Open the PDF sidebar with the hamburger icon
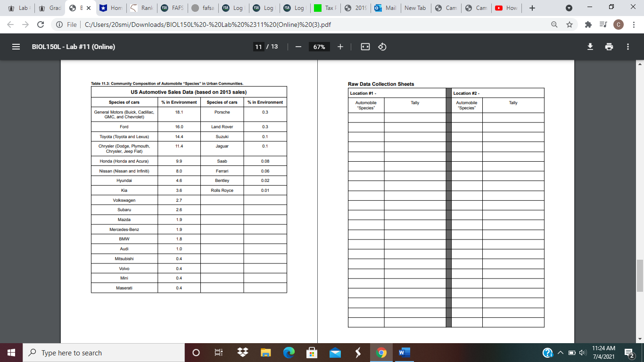 [x=16, y=47]
